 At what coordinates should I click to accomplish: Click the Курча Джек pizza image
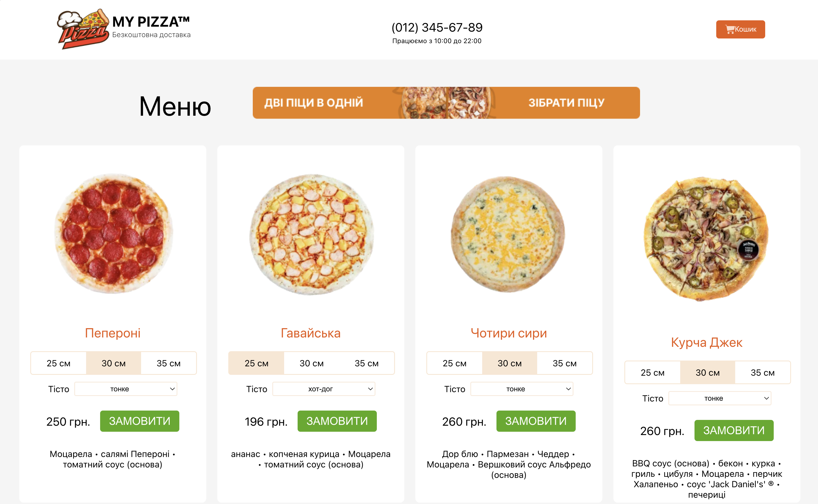pyautogui.click(x=706, y=239)
